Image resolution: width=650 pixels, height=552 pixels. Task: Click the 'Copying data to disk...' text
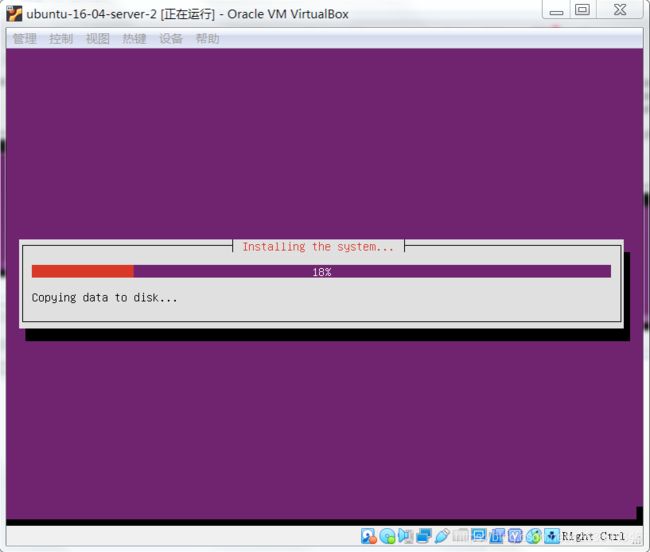[104, 298]
